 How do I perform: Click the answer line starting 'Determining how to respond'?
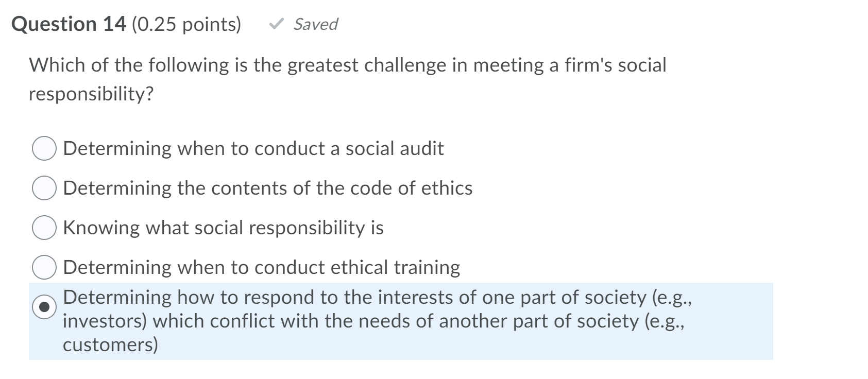377,298
